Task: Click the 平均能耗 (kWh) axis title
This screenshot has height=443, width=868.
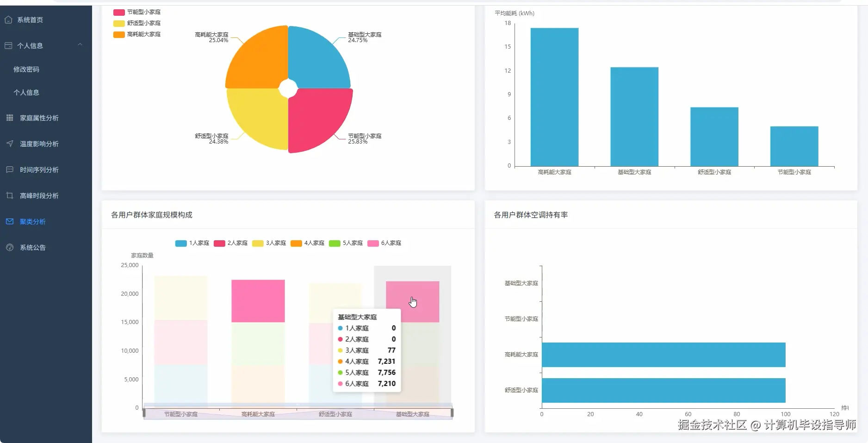Action: (515, 13)
